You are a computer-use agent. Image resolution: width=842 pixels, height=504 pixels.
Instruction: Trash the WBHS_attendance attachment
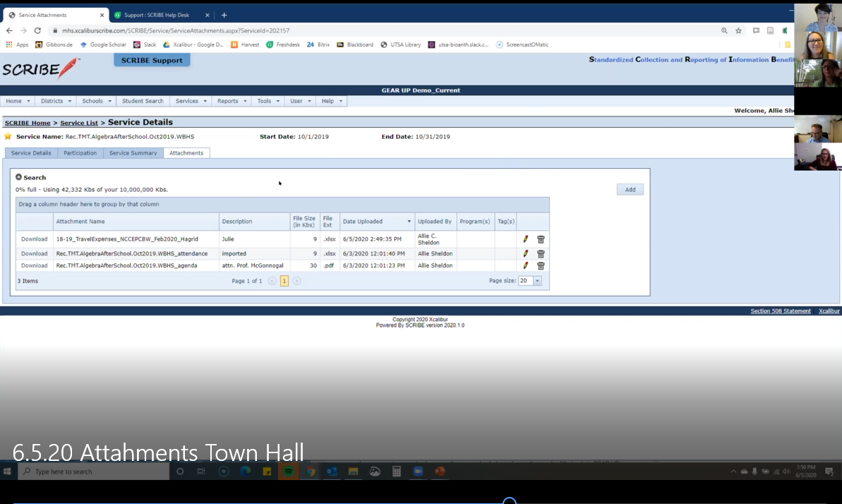[541, 253]
